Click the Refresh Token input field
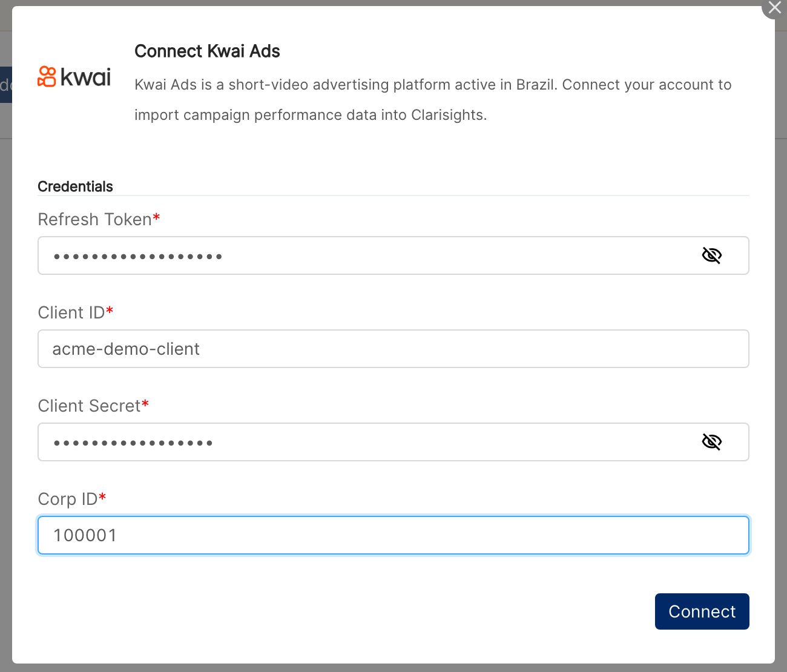The image size is (787, 672). 393,255
